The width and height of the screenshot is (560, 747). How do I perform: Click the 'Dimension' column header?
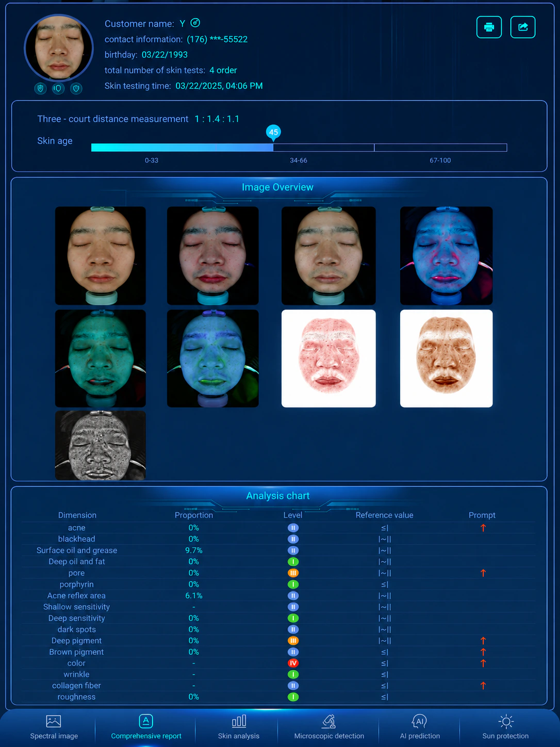coord(77,515)
